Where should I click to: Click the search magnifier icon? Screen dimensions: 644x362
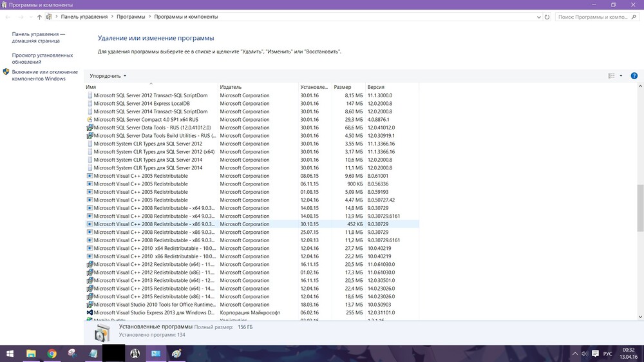tap(633, 17)
